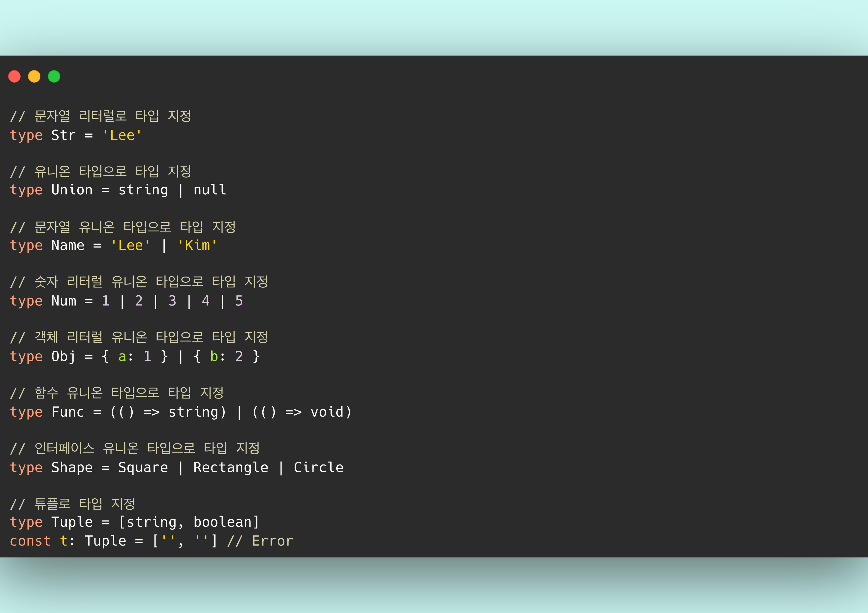This screenshot has height=613, width=868.
Task: Click the green zoom traffic light button
Action: tap(54, 76)
